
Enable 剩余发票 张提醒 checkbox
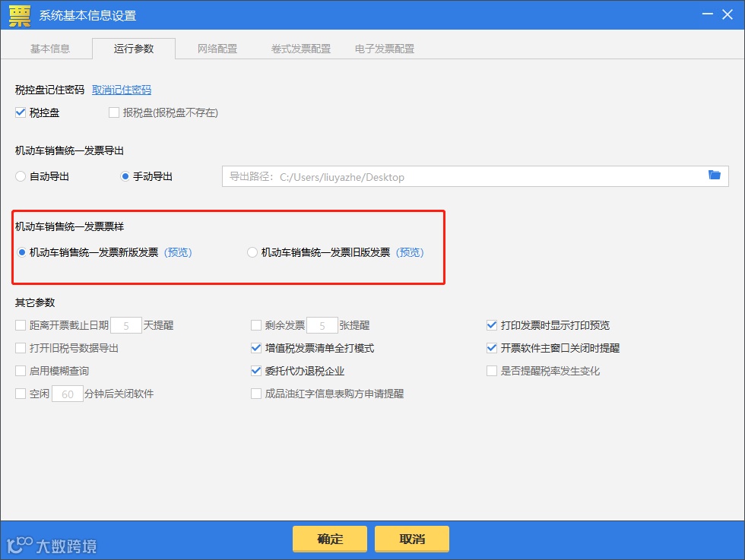(x=256, y=325)
